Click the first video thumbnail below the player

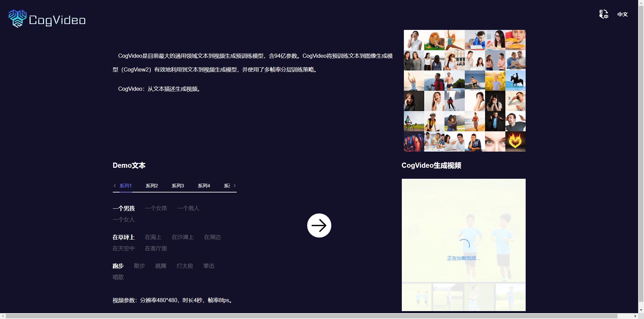pos(416,297)
